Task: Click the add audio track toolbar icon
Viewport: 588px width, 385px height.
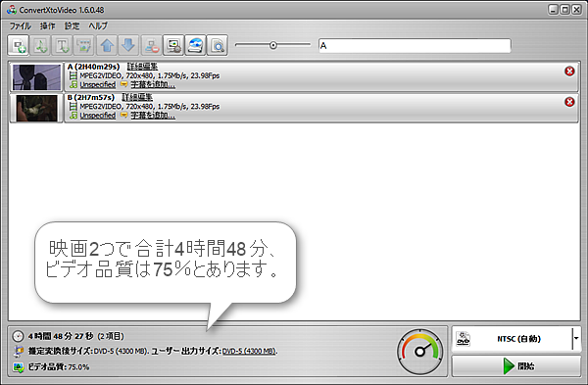Action: (x=40, y=46)
